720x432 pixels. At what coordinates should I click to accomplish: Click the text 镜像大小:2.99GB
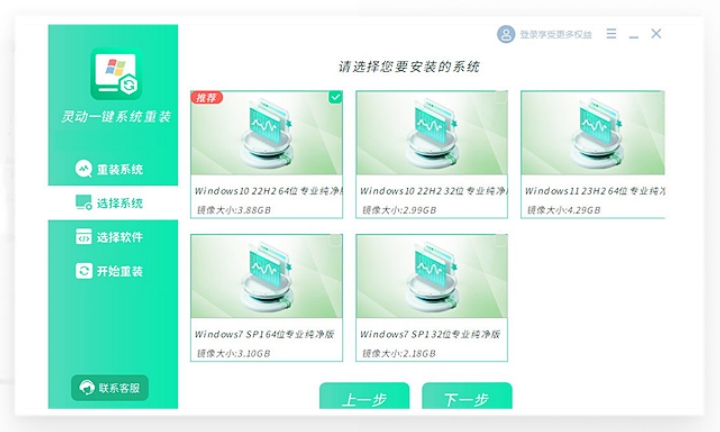point(399,210)
